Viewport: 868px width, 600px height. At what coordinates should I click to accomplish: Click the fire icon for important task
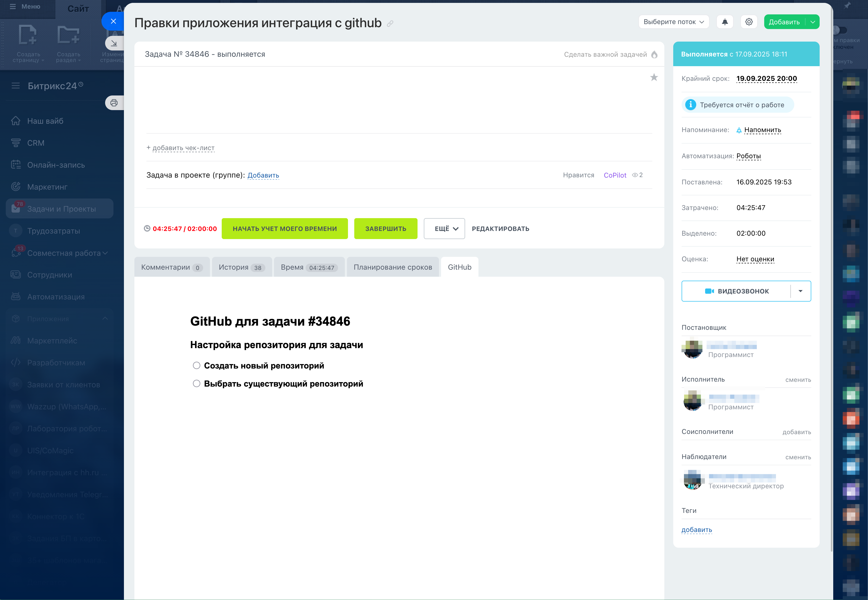pyautogui.click(x=654, y=54)
